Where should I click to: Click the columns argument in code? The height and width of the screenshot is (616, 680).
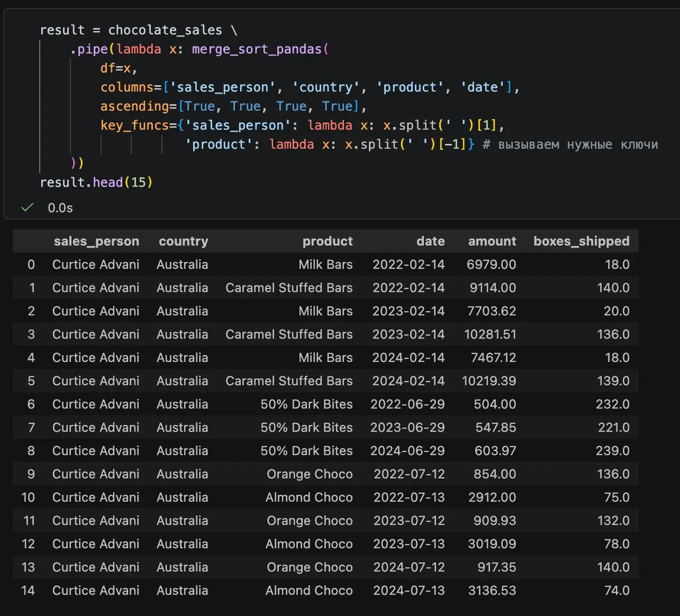tap(127, 87)
